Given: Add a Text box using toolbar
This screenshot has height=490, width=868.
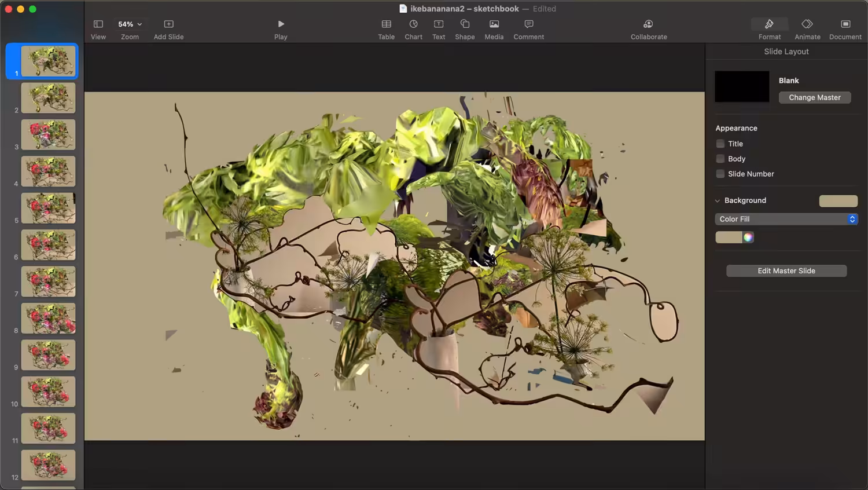Looking at the screenshot, I should 439,24.
